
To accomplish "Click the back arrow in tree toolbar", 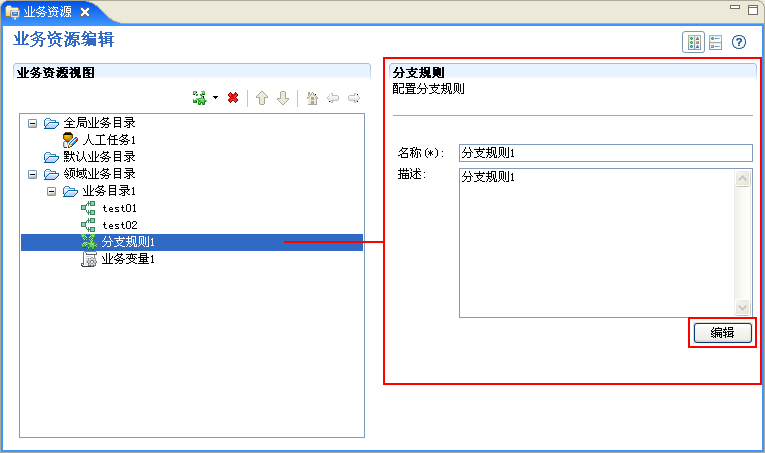I will [x=333, y=98].
